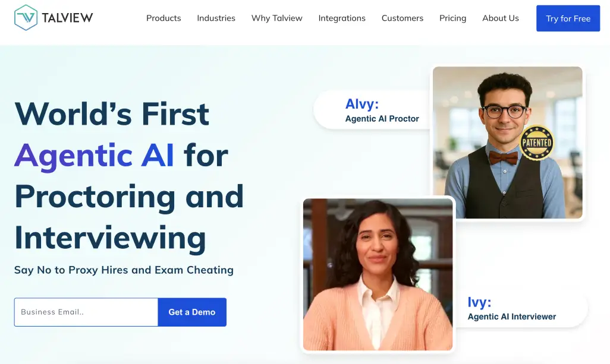
Task: Open the Products menu
Action: (x=163, y=18)
